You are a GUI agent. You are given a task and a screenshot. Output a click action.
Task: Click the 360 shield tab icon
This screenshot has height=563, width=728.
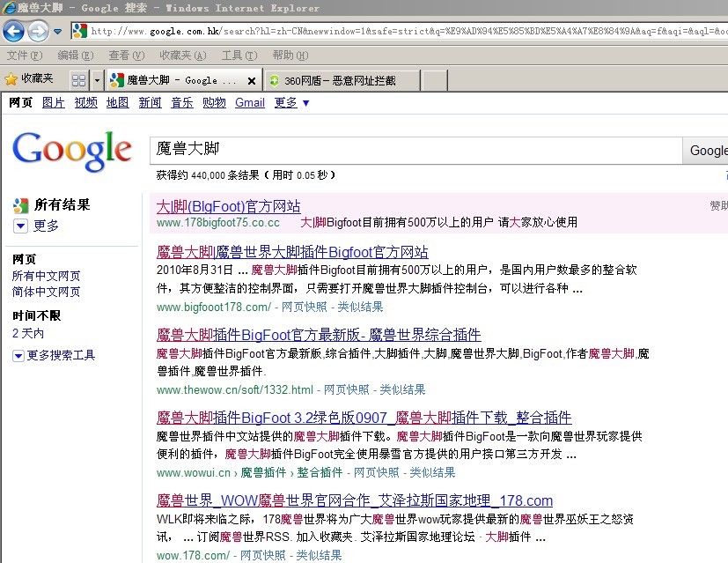pyautogui.click(x=275, y=81)
